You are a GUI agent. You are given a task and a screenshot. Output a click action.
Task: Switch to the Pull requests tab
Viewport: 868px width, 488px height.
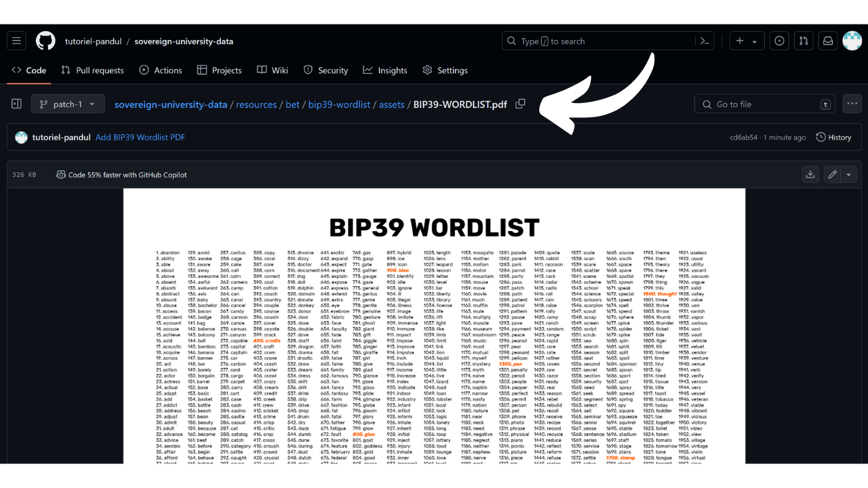92,70
